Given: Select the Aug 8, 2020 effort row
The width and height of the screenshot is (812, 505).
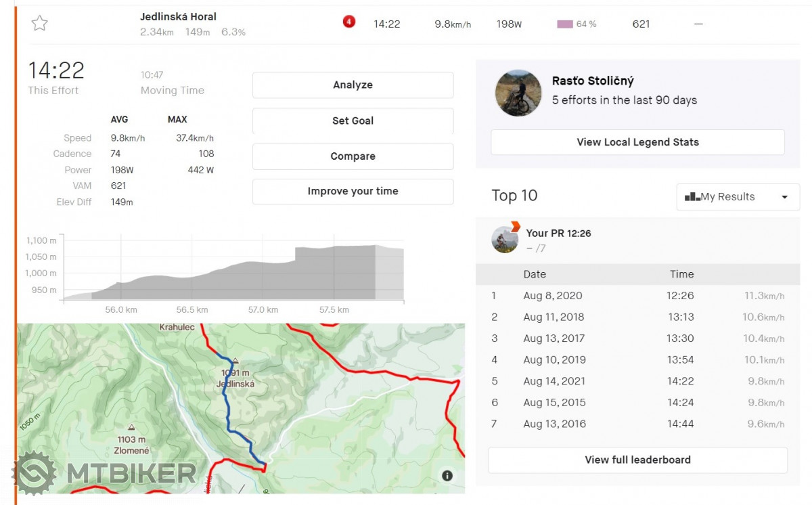Looking at the screenshot, I should pyautogui.click(x=636, y=296).
